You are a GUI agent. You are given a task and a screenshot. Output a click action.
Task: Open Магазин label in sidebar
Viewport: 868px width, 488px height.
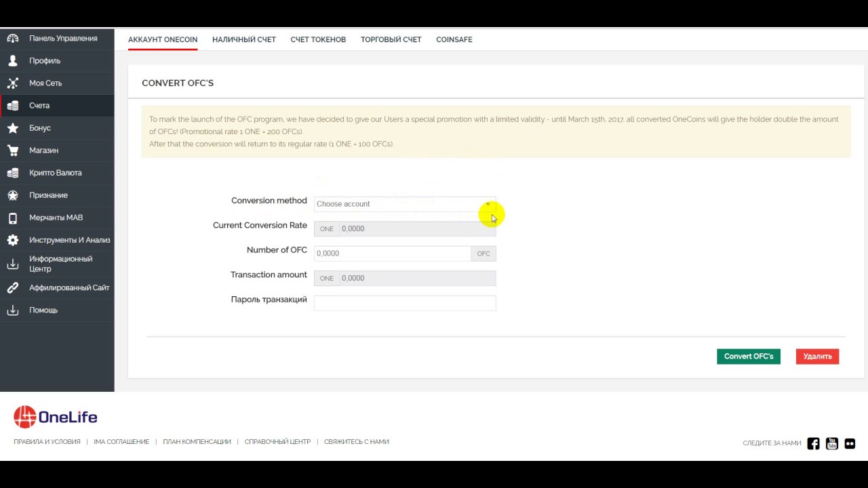pos(43,150)
